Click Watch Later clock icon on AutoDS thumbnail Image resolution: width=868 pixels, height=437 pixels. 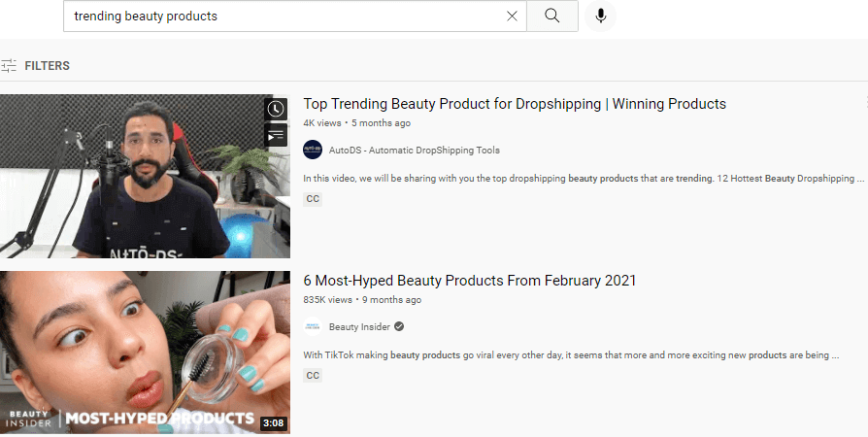pyautogui.click(x=276, y=109)
